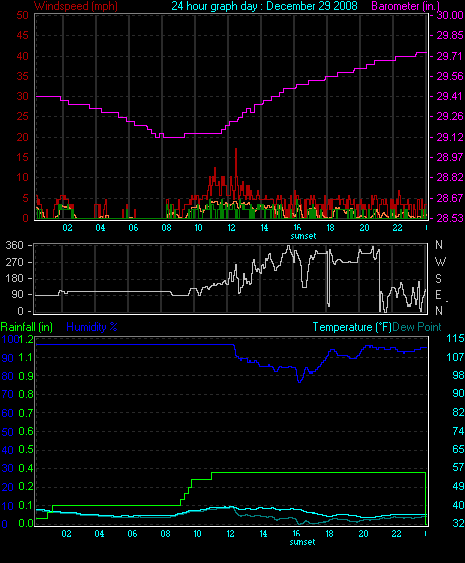Click the 29.71 barometer scale value
465x563 pixels.
tap(450, 56)
